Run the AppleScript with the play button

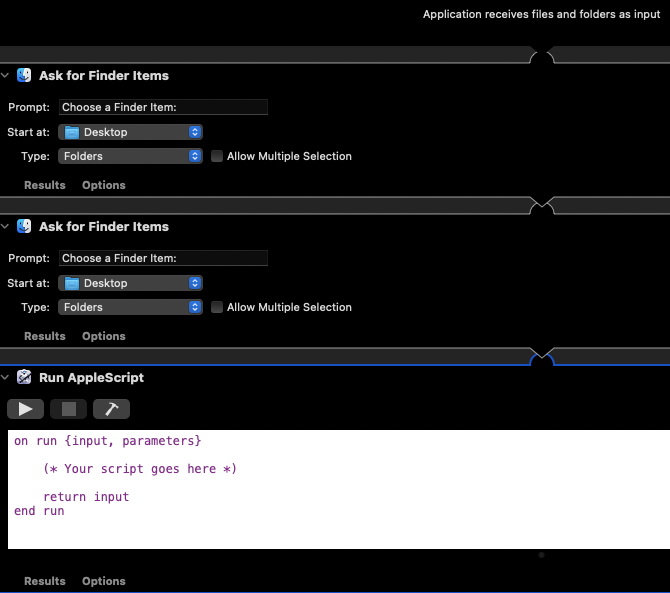coord(25,408)
